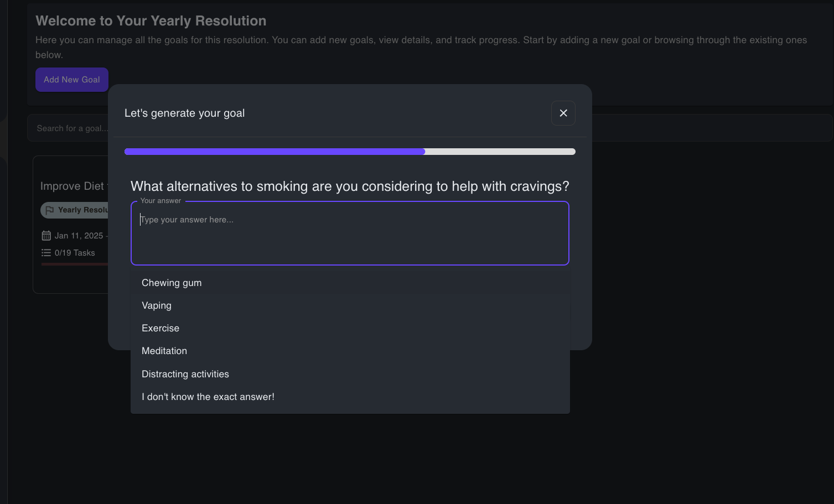Click the Jan 11, 2025 date text
Screen dimensions: 834x504
tap(79, 236)
